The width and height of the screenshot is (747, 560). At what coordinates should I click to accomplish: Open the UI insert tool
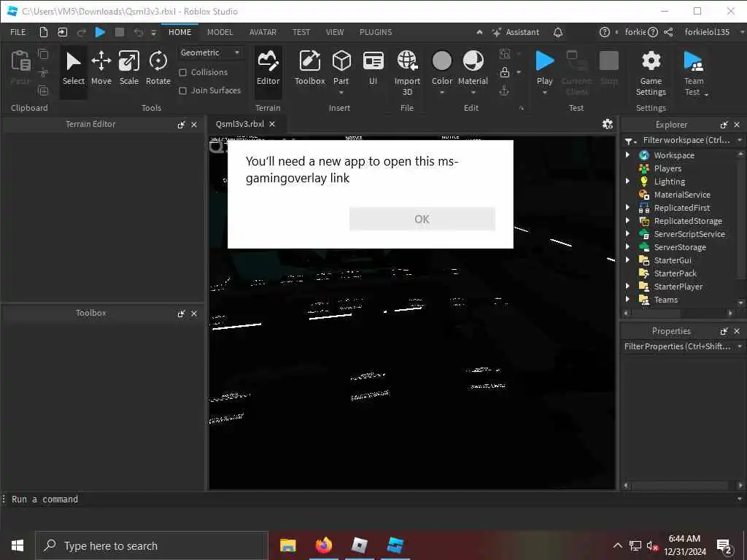pos(373,69)
